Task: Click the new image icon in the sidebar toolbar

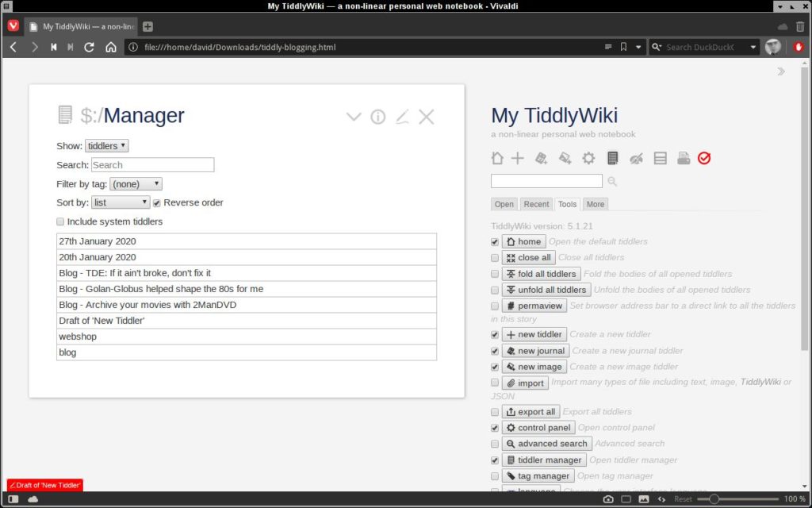Action: 565,158
